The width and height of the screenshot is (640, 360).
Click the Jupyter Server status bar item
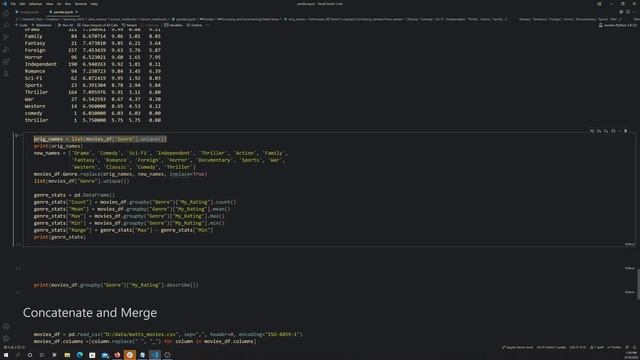(x=517, y=347)
